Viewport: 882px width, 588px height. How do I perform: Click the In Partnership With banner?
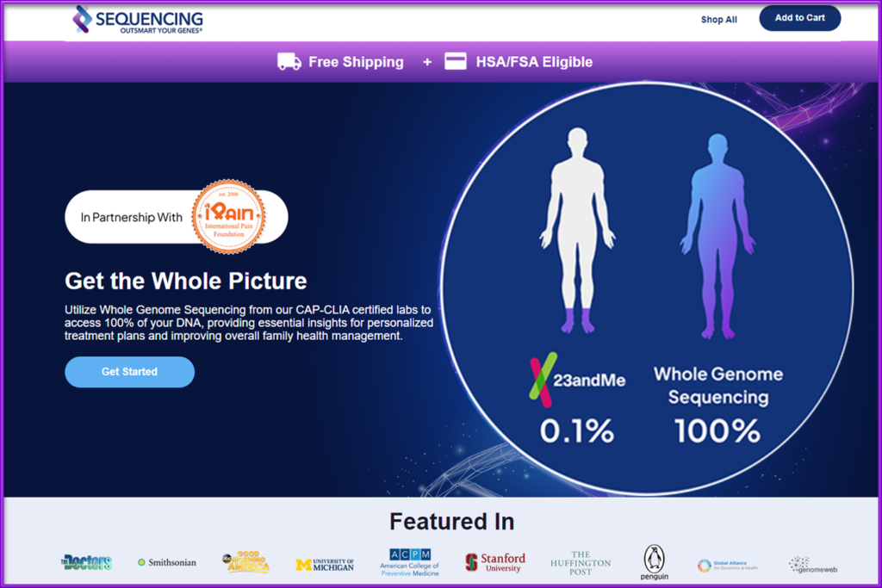[177, 216]
